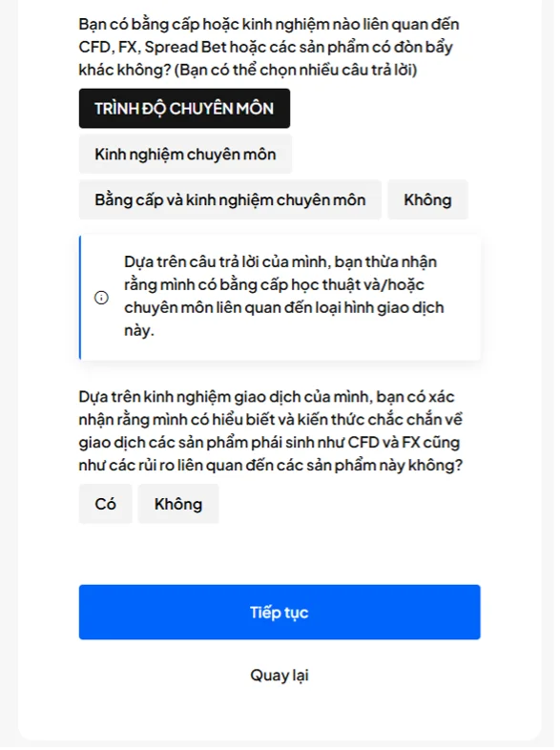Image resolution: width=560 pixels, height=750 pixels.
Task: Click the info notice about academic qualifications
Action: [280, 297]
